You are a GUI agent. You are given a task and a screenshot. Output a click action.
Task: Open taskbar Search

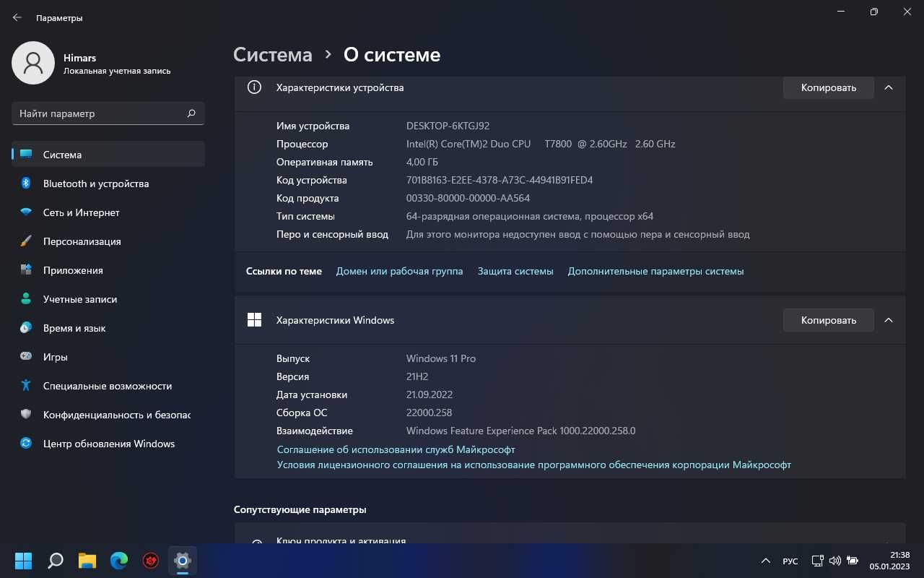(56, 560)
